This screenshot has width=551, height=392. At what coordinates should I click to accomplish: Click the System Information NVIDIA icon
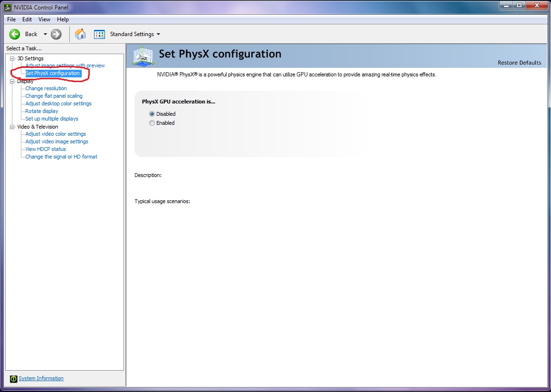point(14,379)
